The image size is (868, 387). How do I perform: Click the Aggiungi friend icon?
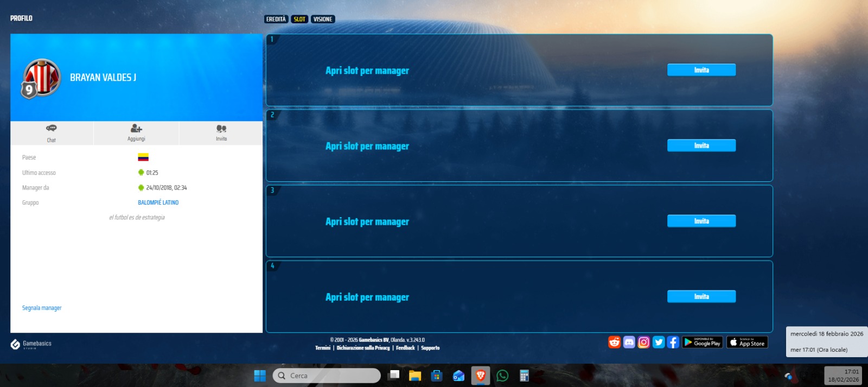click(136, 132)
